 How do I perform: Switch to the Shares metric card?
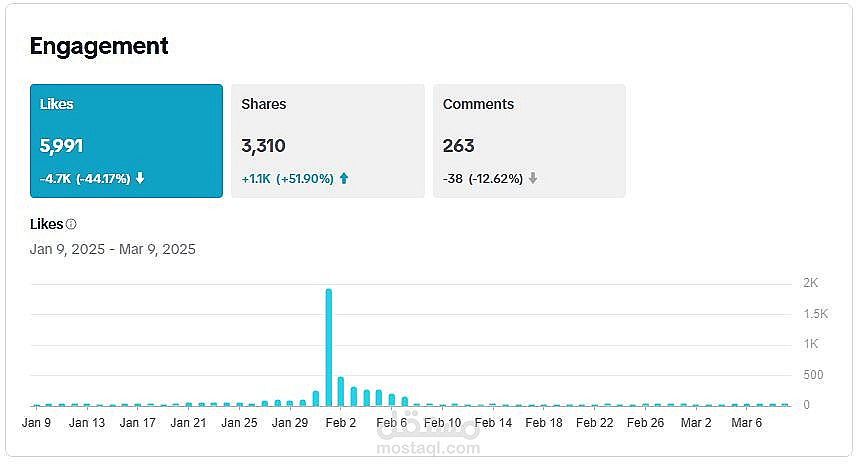tap(327, 140)
